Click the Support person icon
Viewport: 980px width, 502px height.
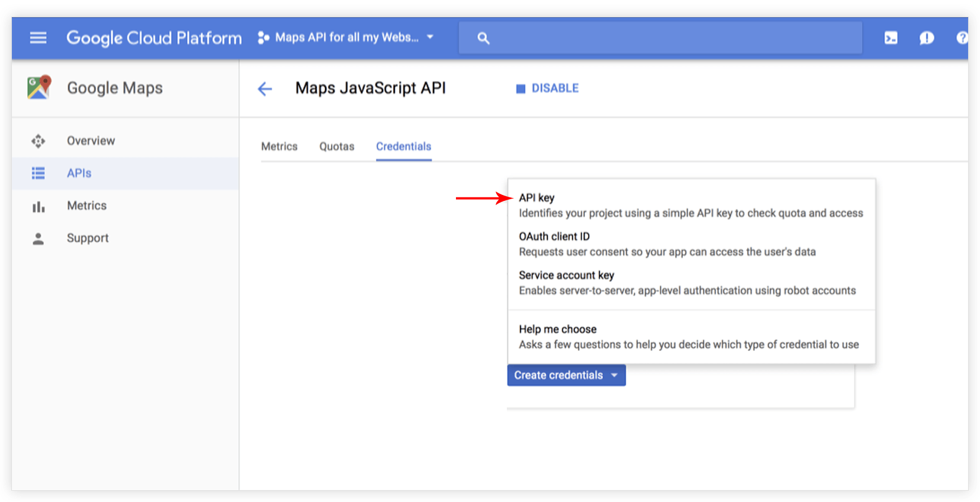(x=38, y=238)
